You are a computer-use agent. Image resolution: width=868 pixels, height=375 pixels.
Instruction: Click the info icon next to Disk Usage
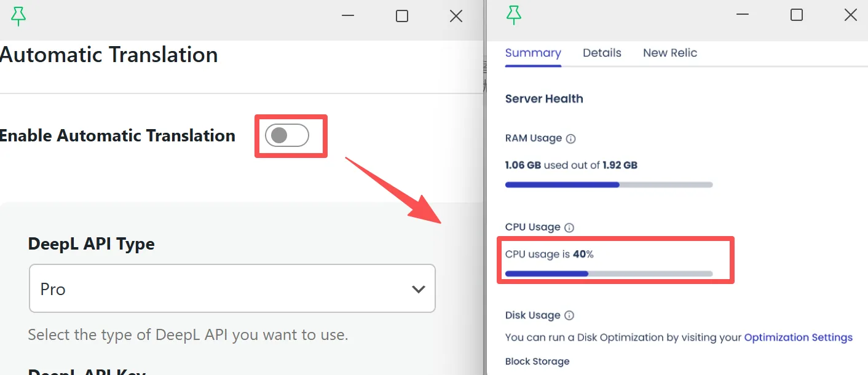pyautogui.click(x=569, y=316)
